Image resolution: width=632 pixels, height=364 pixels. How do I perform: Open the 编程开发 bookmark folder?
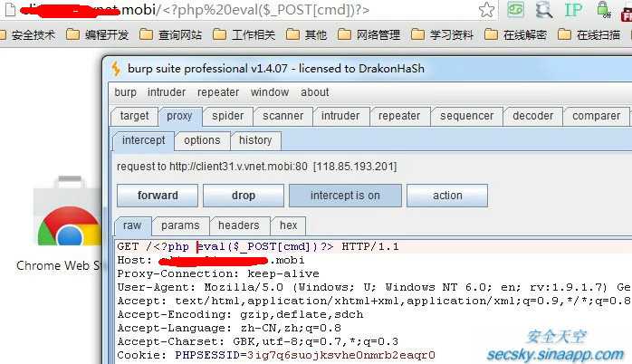(97, 35)
